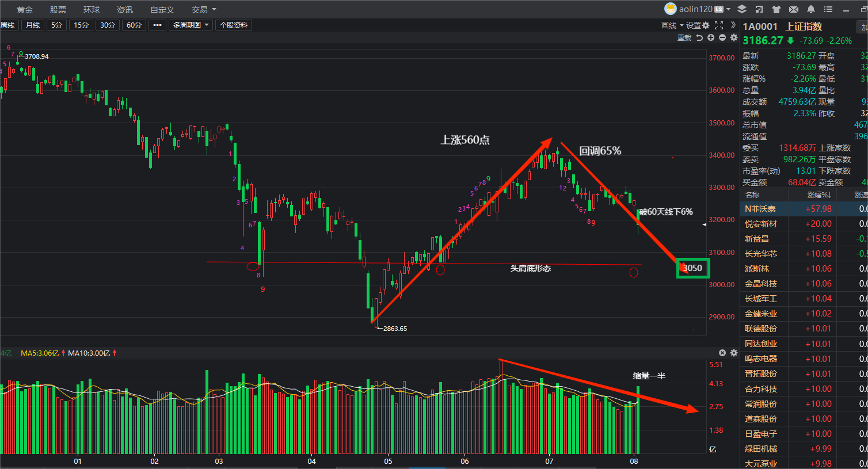Select the 悦安新材 row
868x469 pixels.
coord(804,224)
